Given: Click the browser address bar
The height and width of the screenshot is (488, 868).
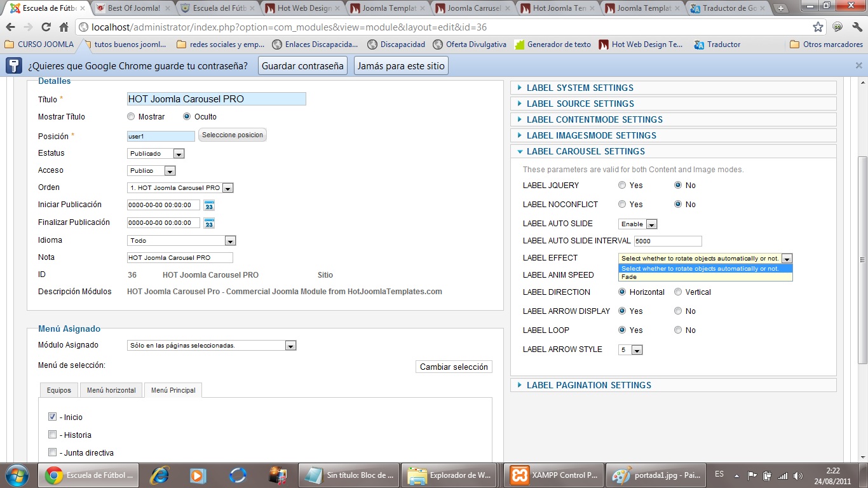Looking at the screenshot, I should pos(445,27).
